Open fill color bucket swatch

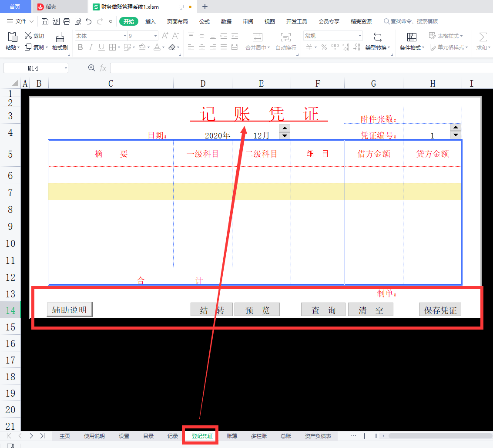(x=142, y=47)
